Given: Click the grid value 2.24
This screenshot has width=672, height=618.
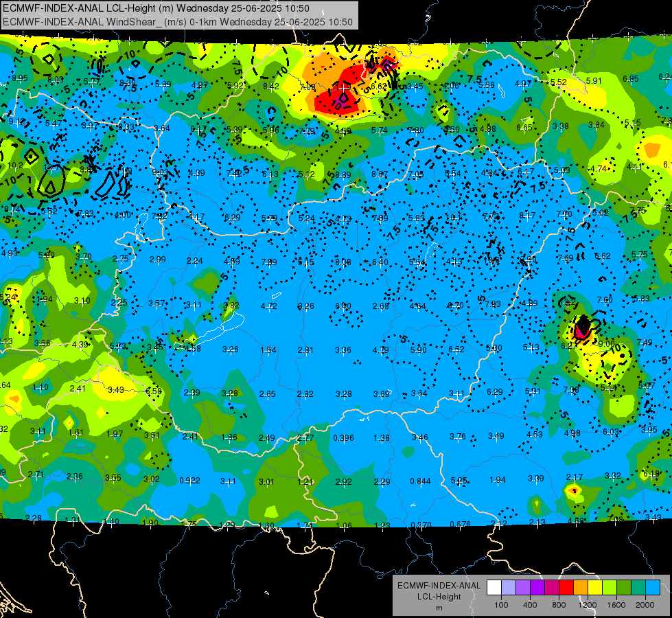Looking at the screenshot, I should tap(194, 261).
